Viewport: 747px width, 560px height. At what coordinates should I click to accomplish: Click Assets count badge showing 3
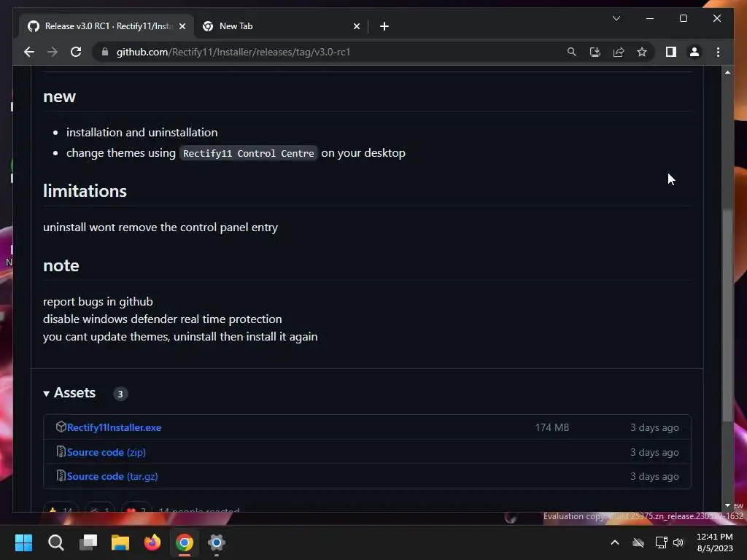(120, 394)
